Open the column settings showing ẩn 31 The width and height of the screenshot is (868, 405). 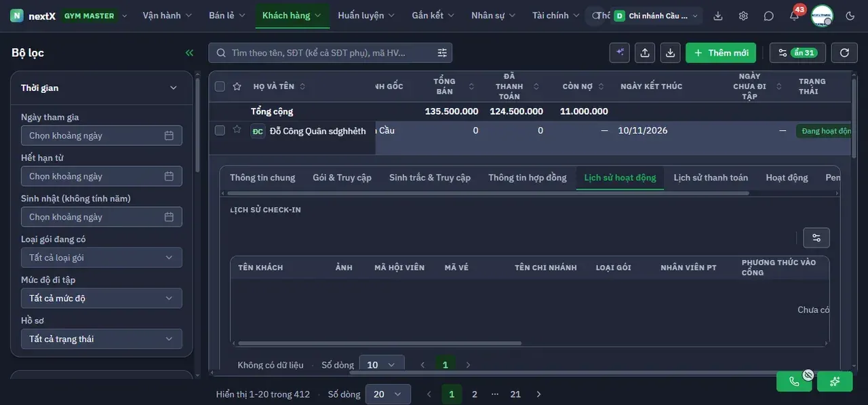[x=796, y=53]
